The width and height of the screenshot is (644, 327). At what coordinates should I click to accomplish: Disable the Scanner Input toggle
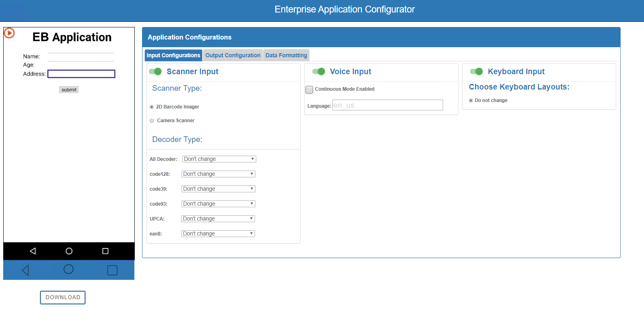(x=155, y=71)
